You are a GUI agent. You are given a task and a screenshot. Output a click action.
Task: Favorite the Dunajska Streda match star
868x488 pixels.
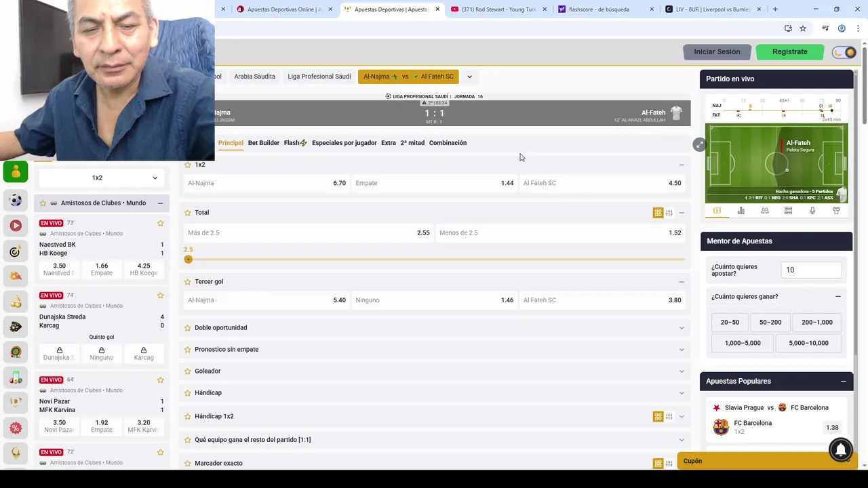[161, 296]
